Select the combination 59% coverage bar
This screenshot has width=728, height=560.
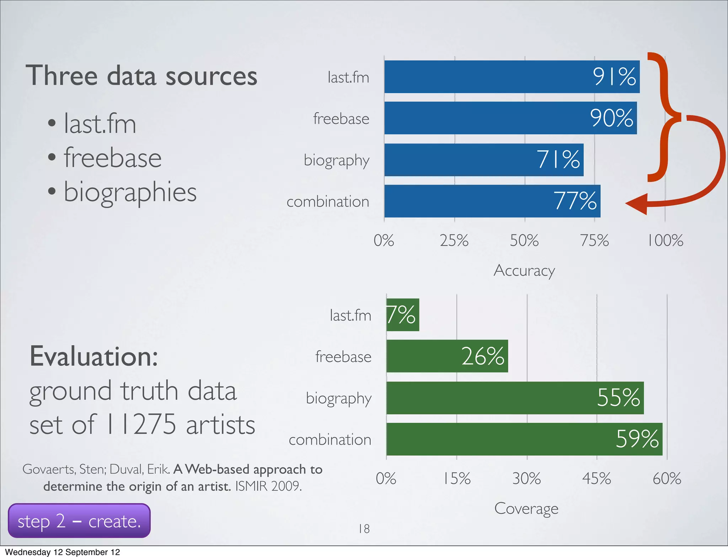[x=524, y=439]
